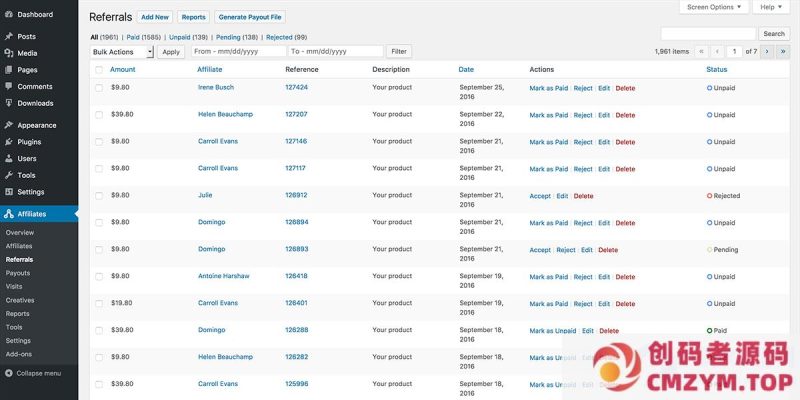800x400 pixels.
Task: Expand the Screen Options panel
Action: coord(714,7)
